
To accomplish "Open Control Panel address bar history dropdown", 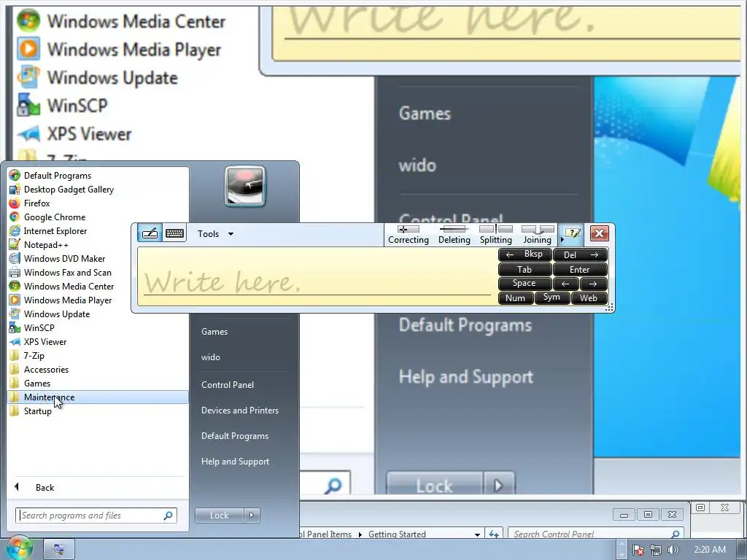I will point(477,534).
